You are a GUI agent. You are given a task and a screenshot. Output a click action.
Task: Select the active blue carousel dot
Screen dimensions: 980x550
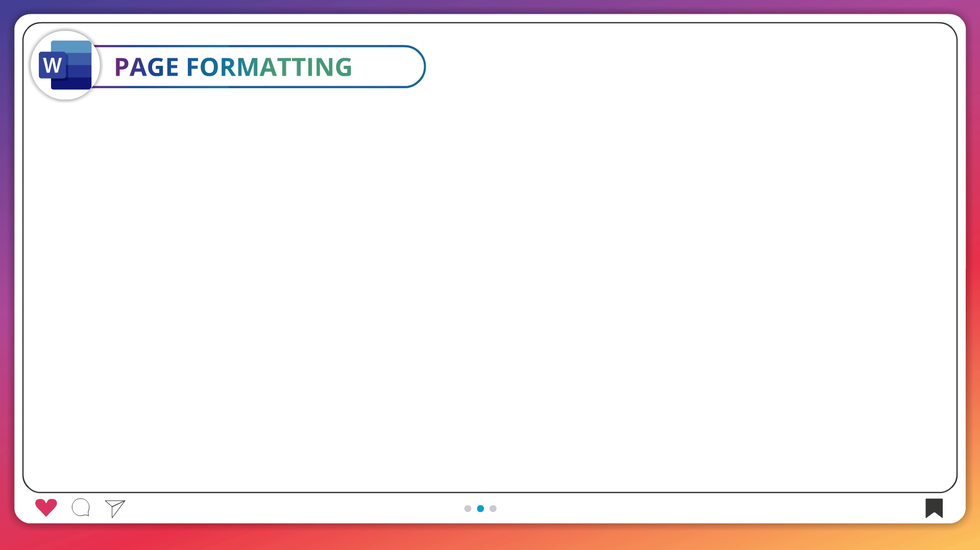(480, 508)
